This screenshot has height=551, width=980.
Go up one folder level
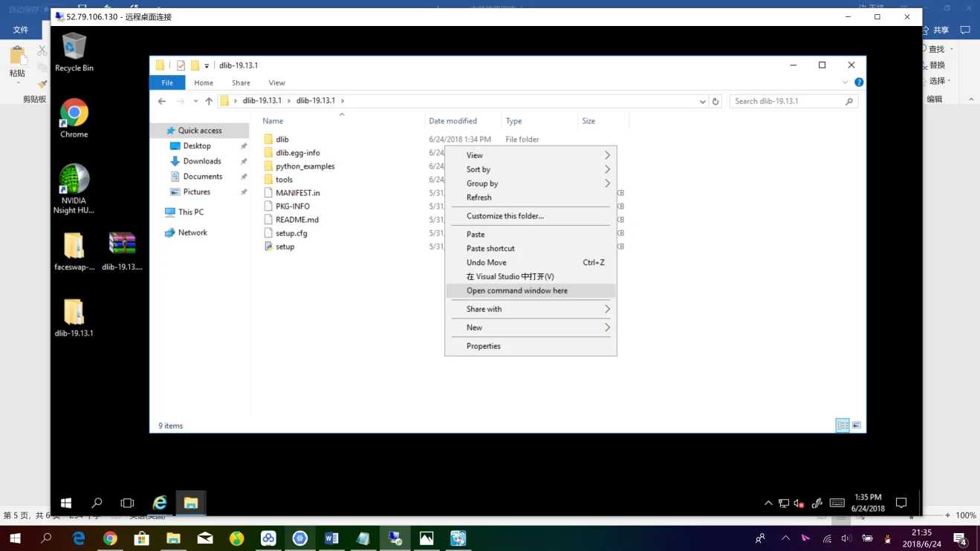click(209, 101)
